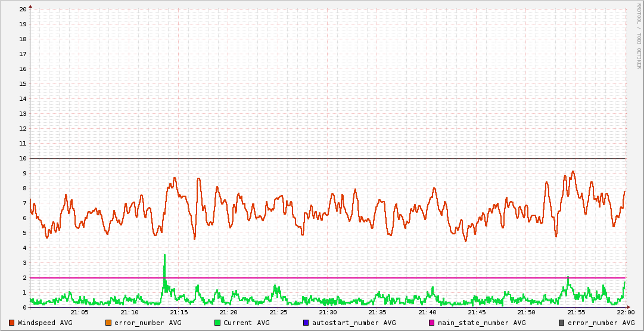The image size is (644, 331).
Task: Click the green Current legend swatch
Action: pyautogui.click(x=217, y=323)
